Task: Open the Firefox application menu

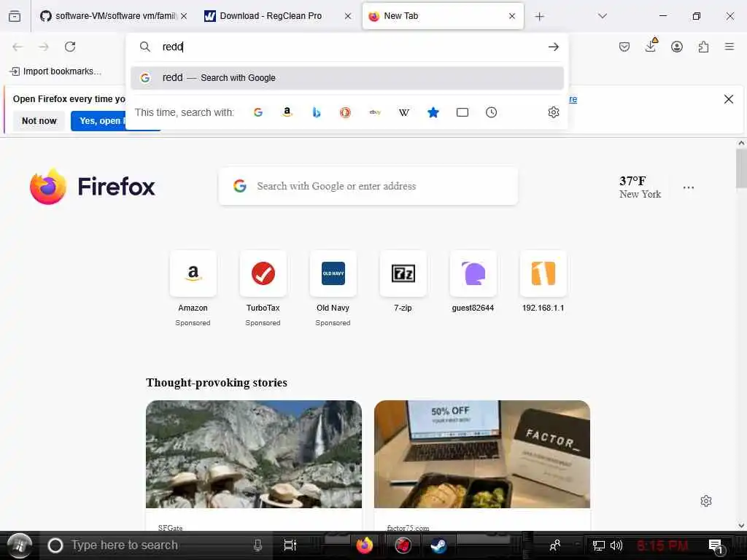Action: [729, 47]
